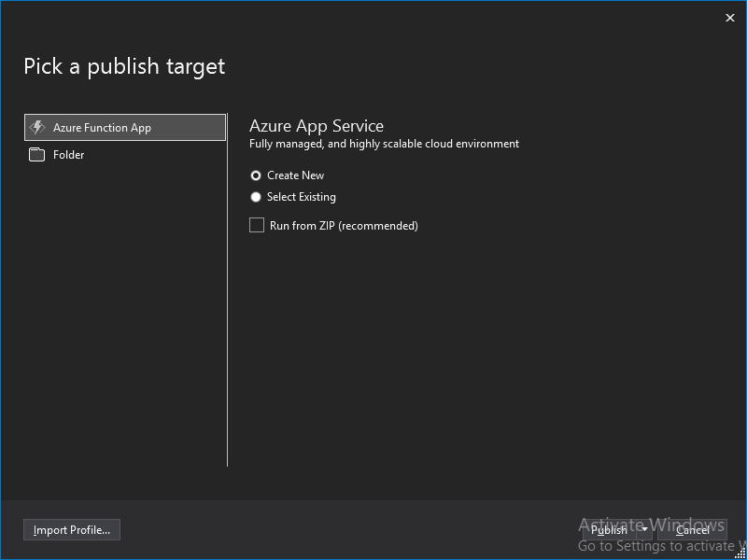Image resolution: width=747 pixels, height=560 pixels.
Task: Open the Publish button dropdown arrow
Action: coord(644,529)
